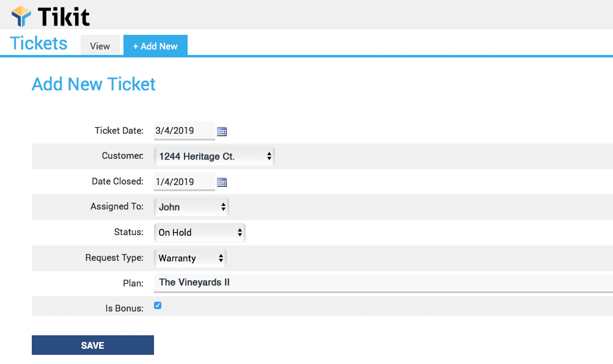Click the Add New Ticket page heading
The width and height of the screenshot is (613, 364).
94,84
